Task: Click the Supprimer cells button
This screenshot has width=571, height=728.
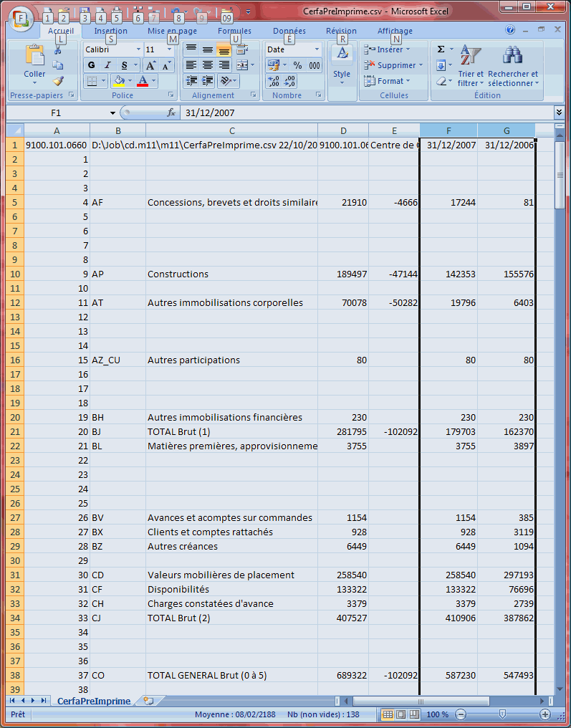Action: pos(390,65)
